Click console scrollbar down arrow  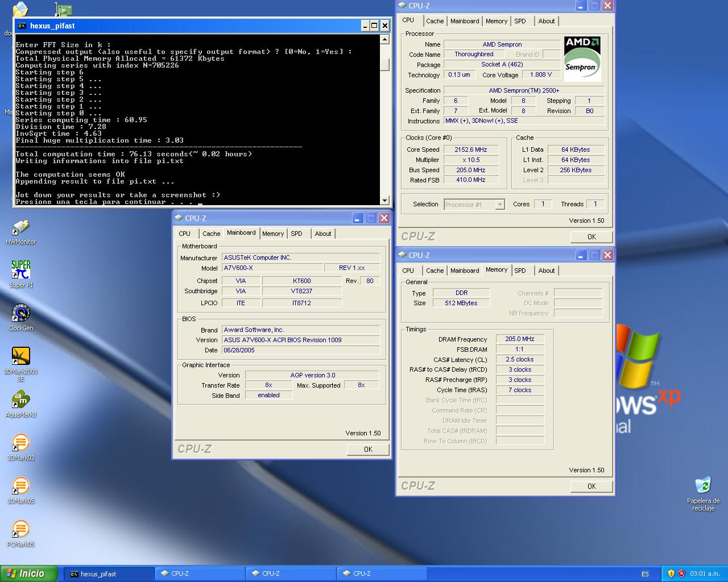(385, 200)
